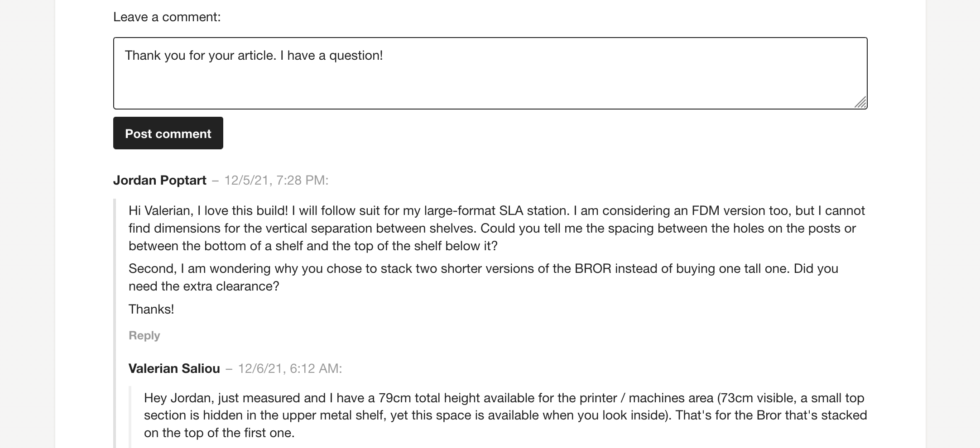
Task: Click the textarea resize handle
Action: click(860, 103)
